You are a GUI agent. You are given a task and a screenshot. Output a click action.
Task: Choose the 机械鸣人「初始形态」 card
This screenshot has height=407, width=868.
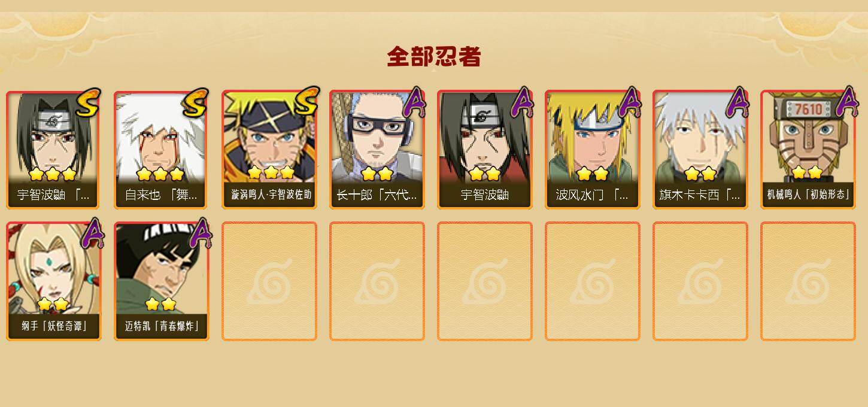(808, 150)
